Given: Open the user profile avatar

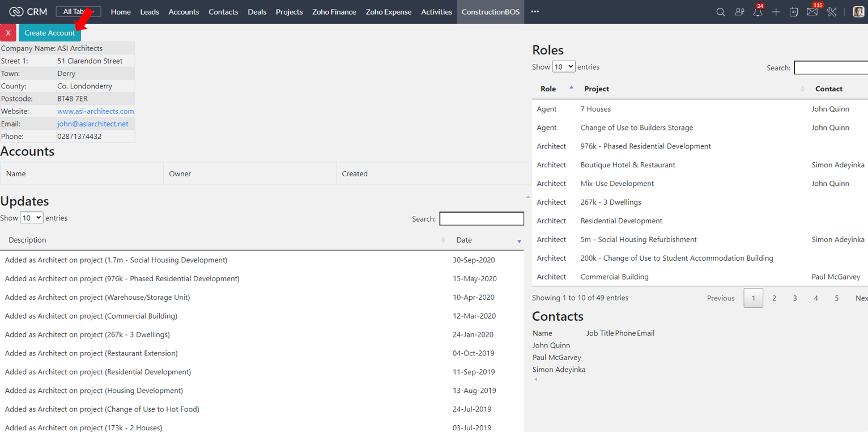Looking at the screenshot, I should (x=858, y=12).
